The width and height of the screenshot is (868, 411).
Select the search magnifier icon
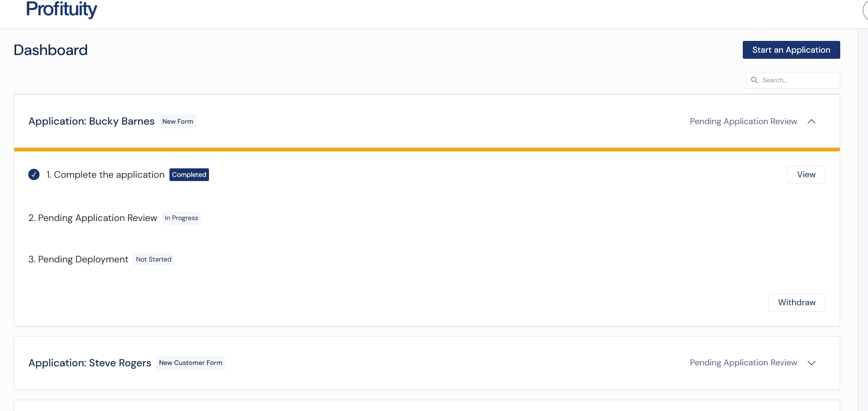tap(755, 80)
